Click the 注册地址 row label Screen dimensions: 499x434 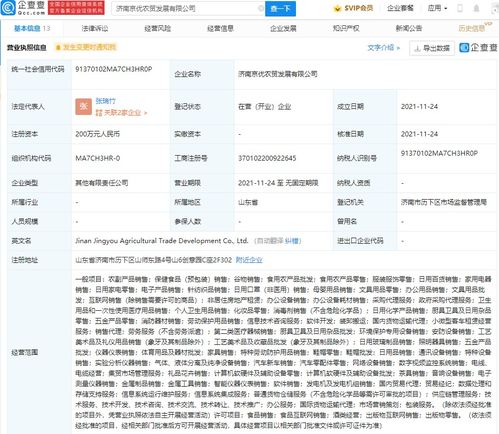[x=25, y=260]
